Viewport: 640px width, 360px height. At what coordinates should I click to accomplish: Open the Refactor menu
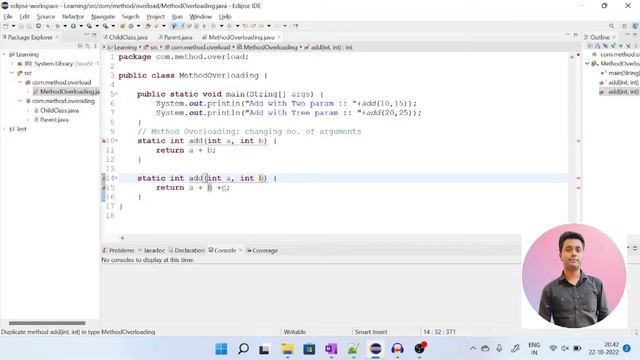click(x=73, y=16)
